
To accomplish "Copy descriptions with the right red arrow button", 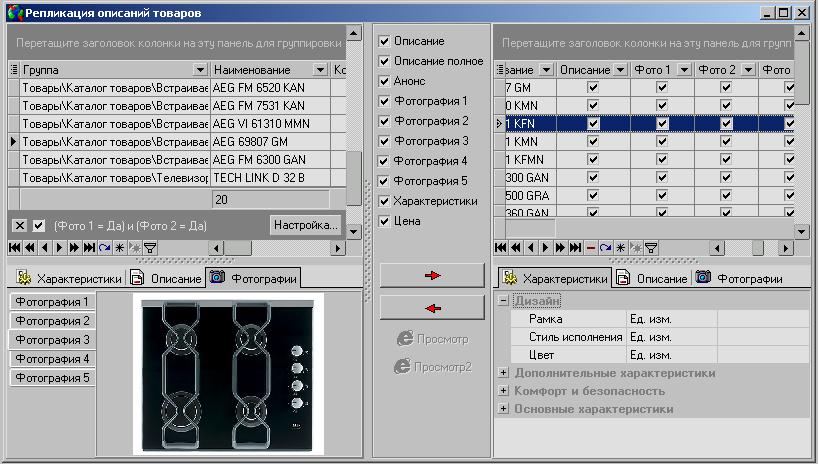I will point(432,276).
